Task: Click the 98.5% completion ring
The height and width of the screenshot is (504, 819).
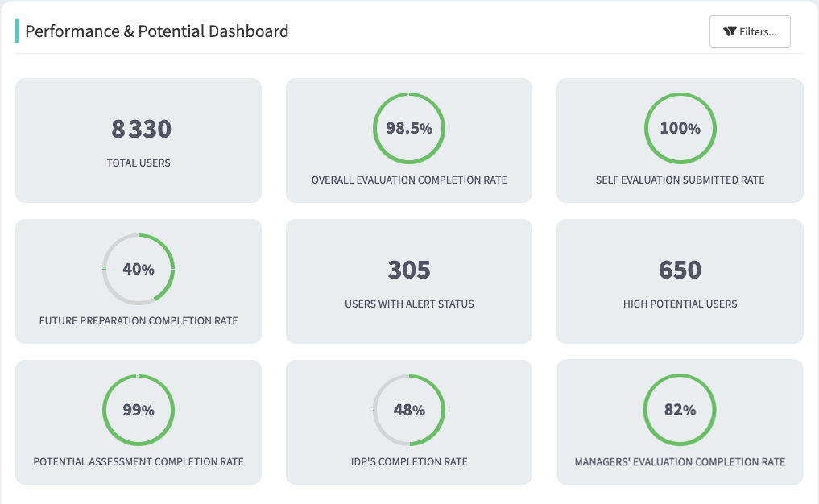Action: pyautogui.click(x=409, y=129)
